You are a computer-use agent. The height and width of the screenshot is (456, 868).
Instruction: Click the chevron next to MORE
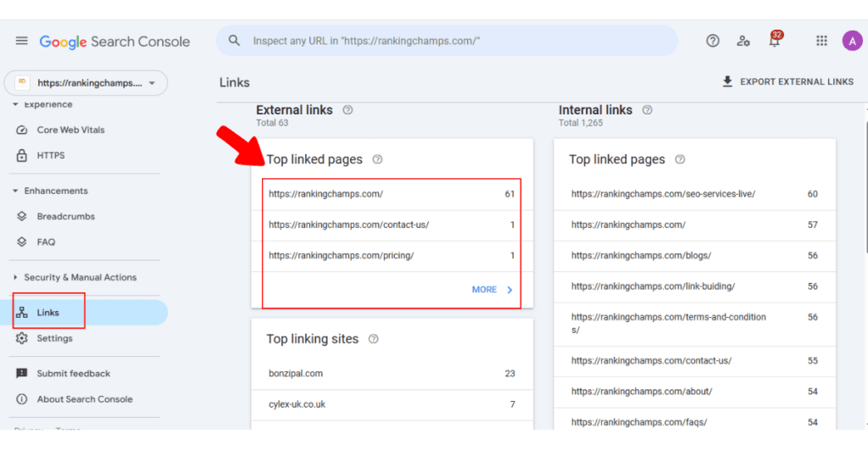tap(509, 290)
